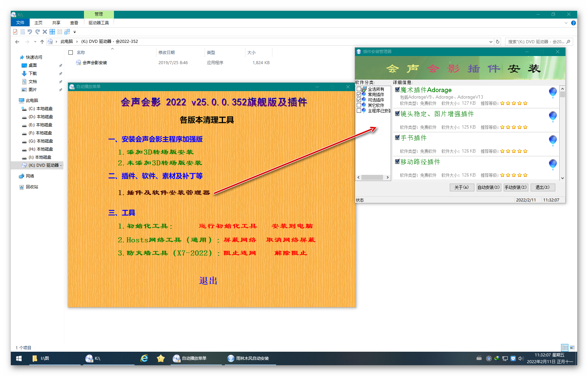Open 桌面 in quick access sidebar
588x376 pixels.
(33, 65)
